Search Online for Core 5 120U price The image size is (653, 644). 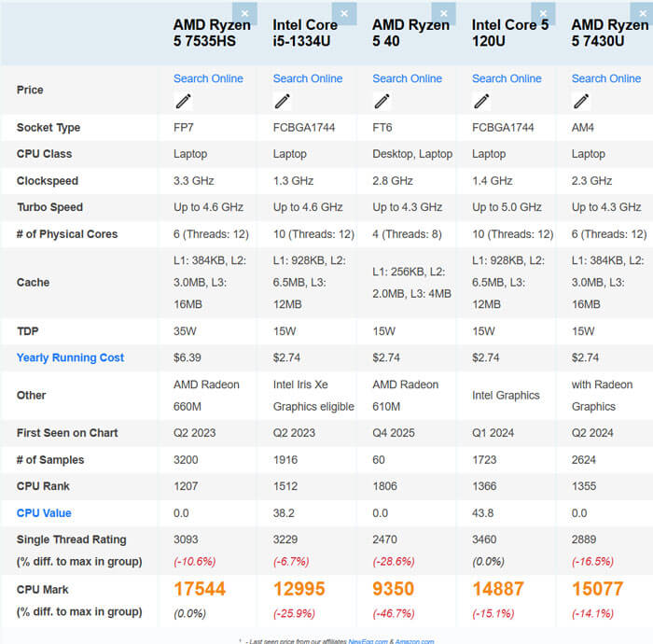coord(507,78)
